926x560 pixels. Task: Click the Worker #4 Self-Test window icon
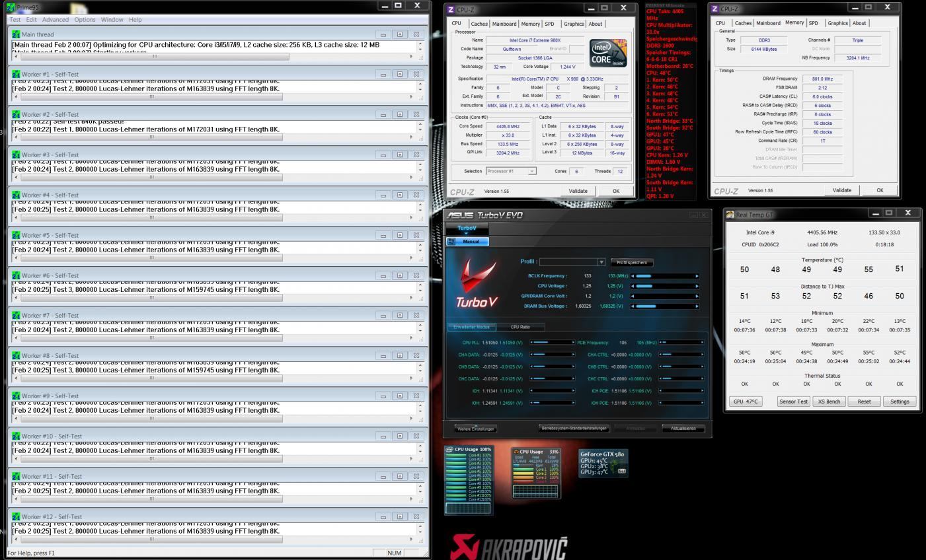pyautogui.click(x=17, y=195)
